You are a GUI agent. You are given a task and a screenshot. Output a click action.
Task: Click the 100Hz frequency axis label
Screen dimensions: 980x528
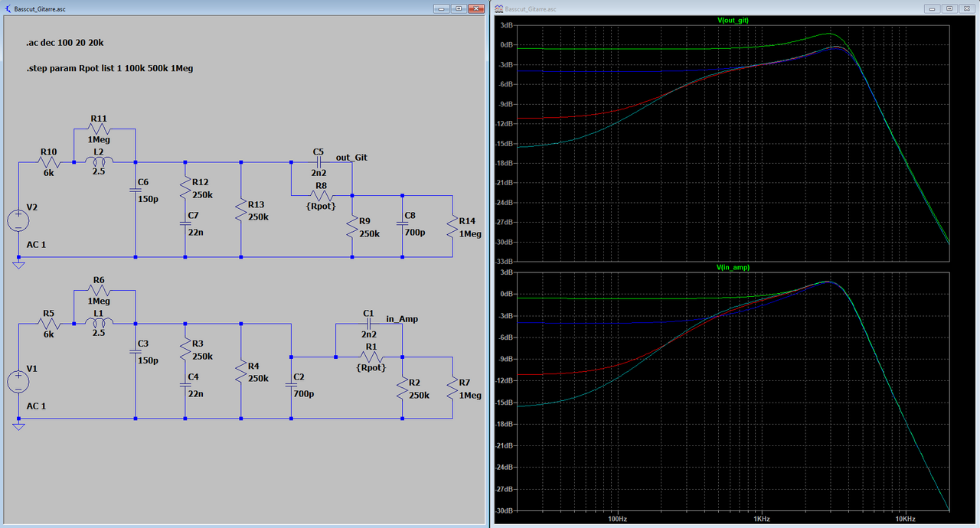[618, 519]
